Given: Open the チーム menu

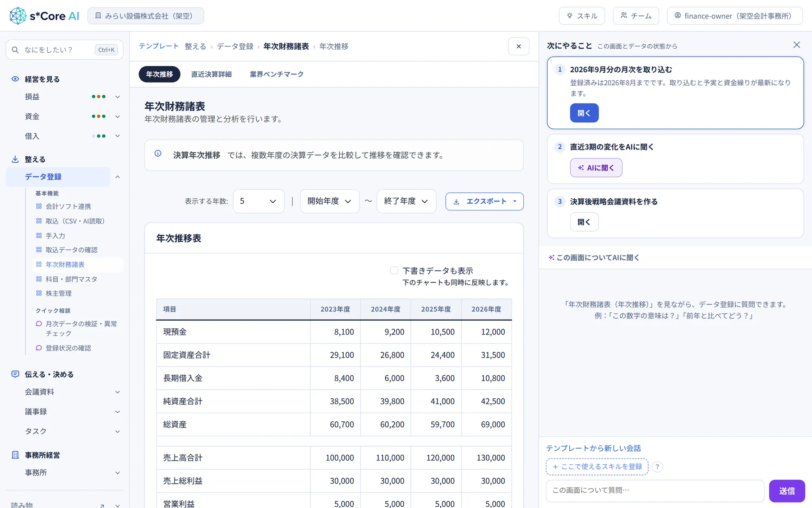Looking at the screenshot, I should tap(636, 16).
